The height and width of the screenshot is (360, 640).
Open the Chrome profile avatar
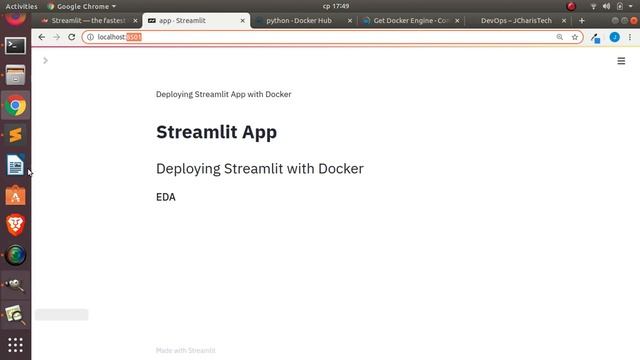point(614,37)
